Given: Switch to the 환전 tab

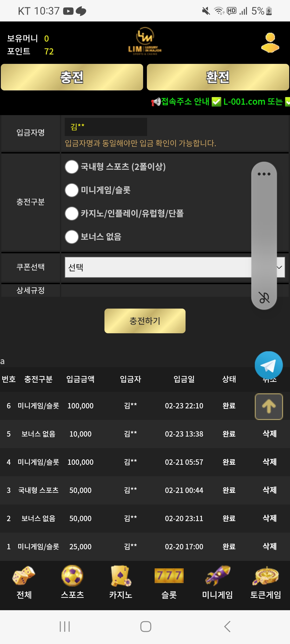Looking at the screenshot, I should (x=218, y=77).
